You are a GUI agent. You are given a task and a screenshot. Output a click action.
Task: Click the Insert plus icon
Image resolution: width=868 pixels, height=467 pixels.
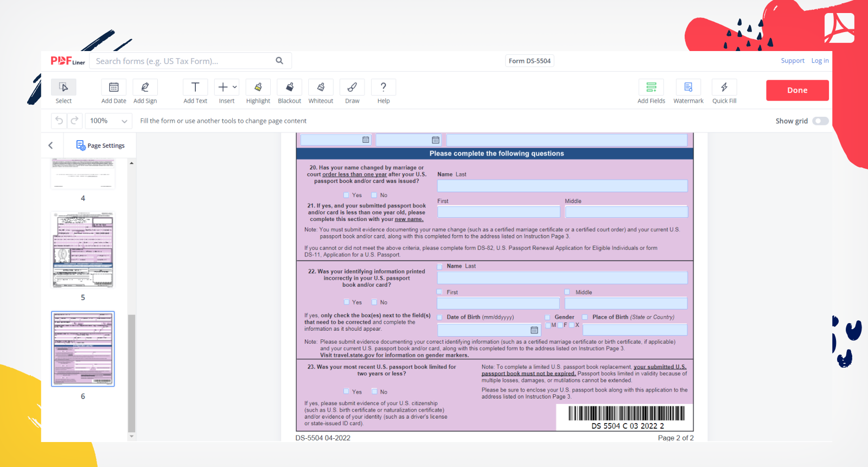click(x=223, y=87)
